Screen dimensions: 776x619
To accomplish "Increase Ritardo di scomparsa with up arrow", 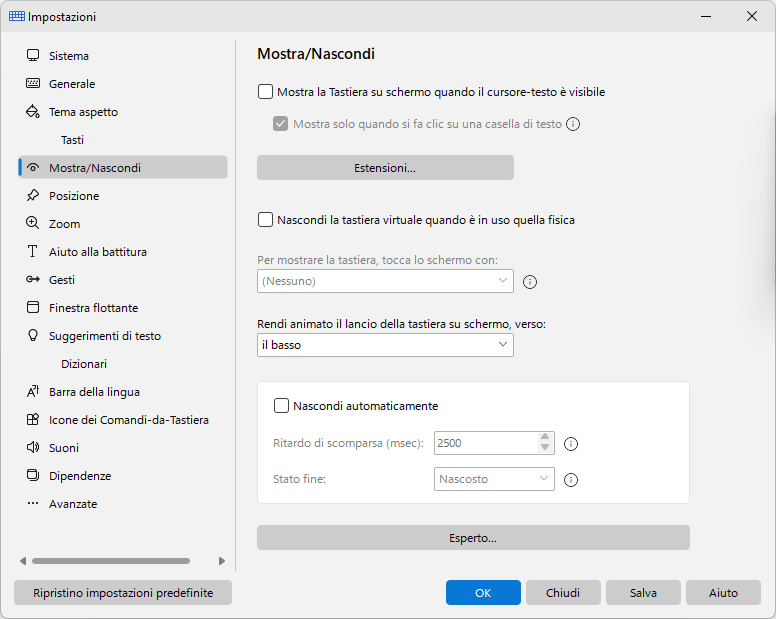I will pos(545,437).
